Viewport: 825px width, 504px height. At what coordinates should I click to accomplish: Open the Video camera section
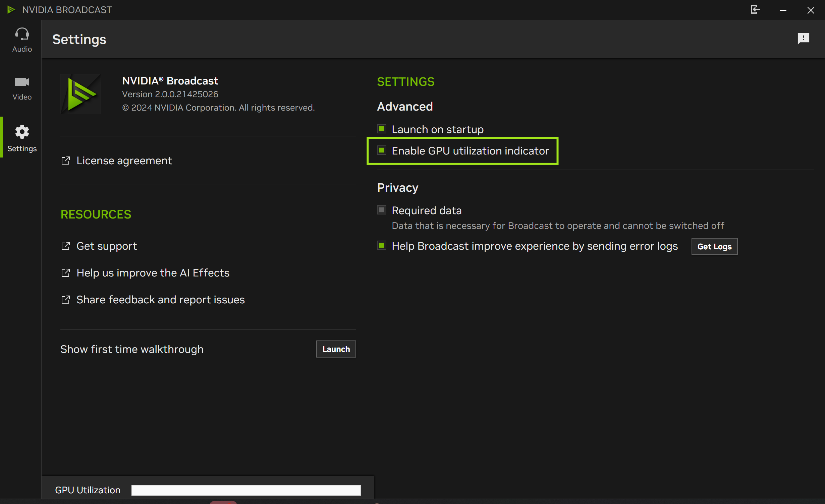[22, 82]
